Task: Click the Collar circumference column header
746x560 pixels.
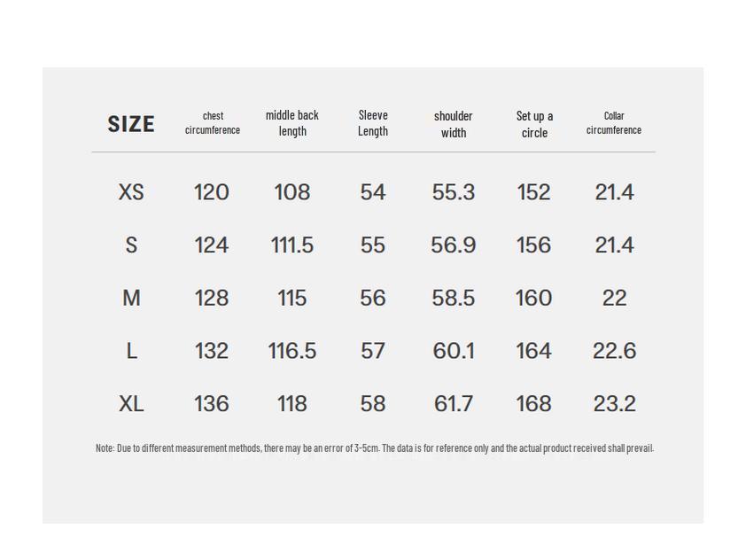Action: point(614,123)
